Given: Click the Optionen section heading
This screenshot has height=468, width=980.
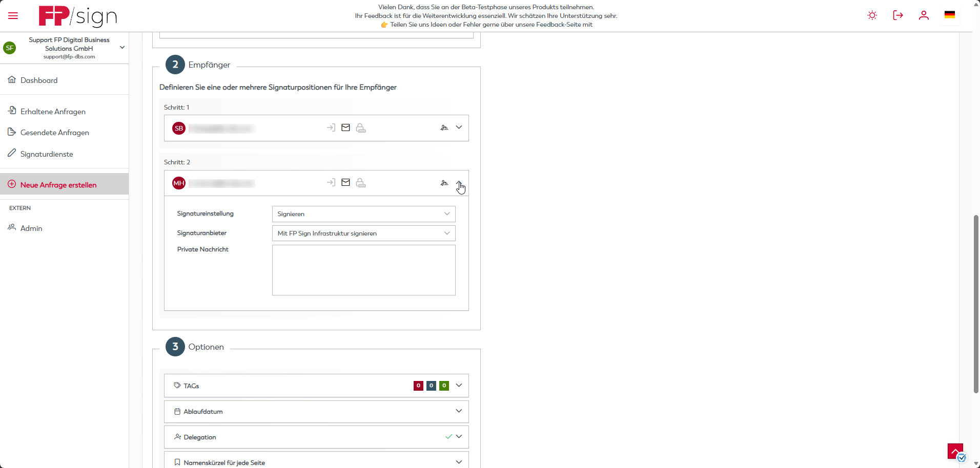Looking at the screenshot, I should pyautogui.click(x=206, y=347).
